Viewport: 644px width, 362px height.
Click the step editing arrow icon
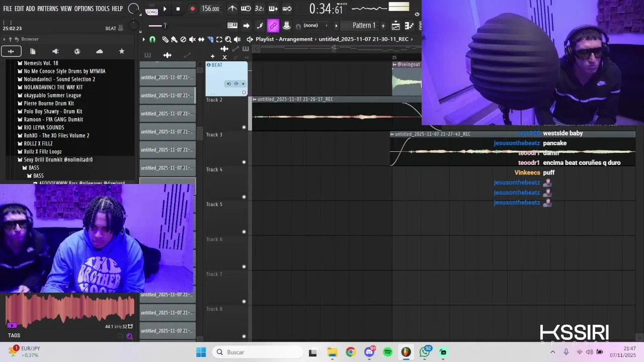click(x=246, y=26)
